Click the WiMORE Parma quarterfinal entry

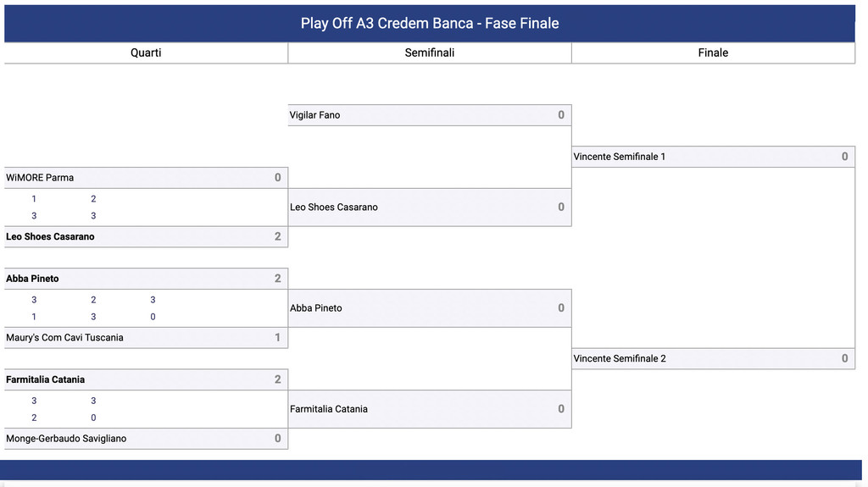coord(146,178)
